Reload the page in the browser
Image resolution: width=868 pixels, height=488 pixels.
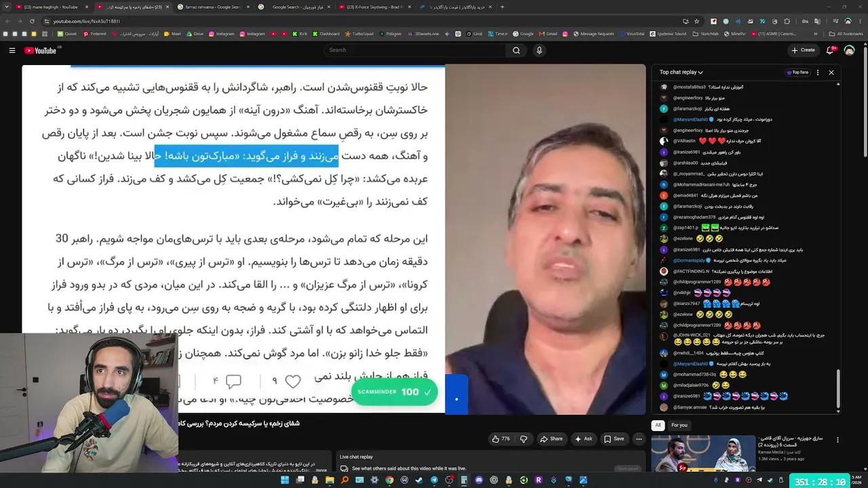33,21
